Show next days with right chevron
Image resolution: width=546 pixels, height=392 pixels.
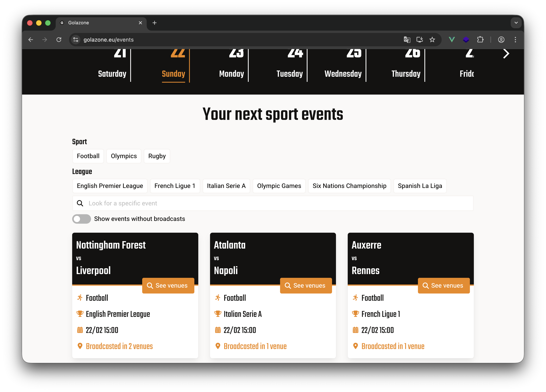506,53
